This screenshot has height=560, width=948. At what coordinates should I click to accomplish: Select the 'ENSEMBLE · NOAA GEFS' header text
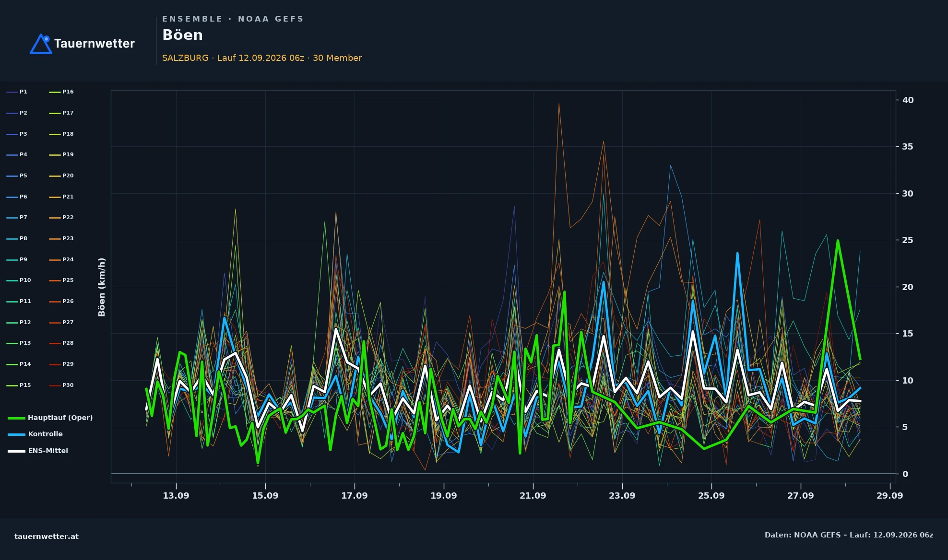pos(233,19)
